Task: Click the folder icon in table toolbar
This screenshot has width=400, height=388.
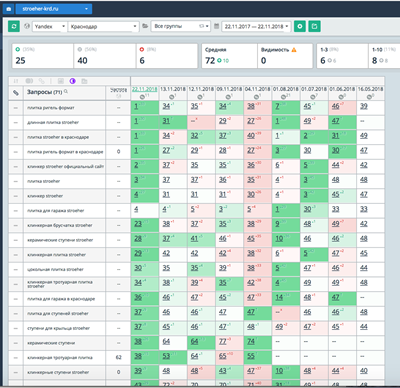Action: tap(84, 81)
